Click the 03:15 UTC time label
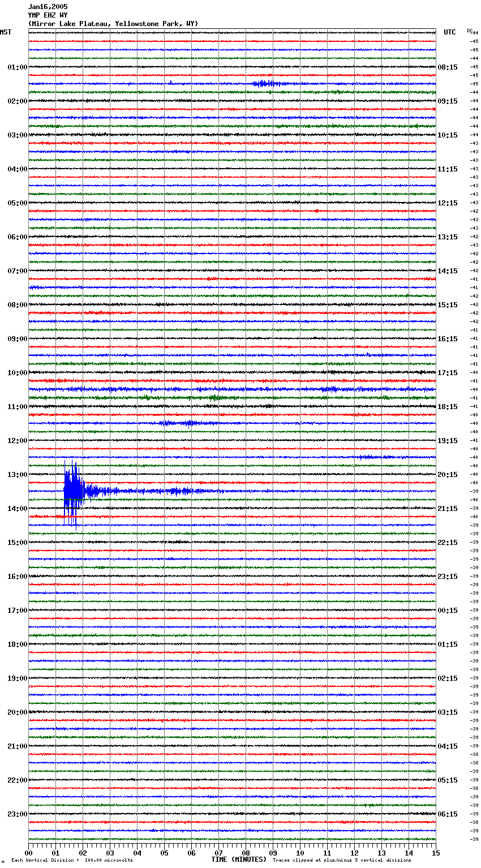Viewport: 481px width, 868px height. [448, 712]
